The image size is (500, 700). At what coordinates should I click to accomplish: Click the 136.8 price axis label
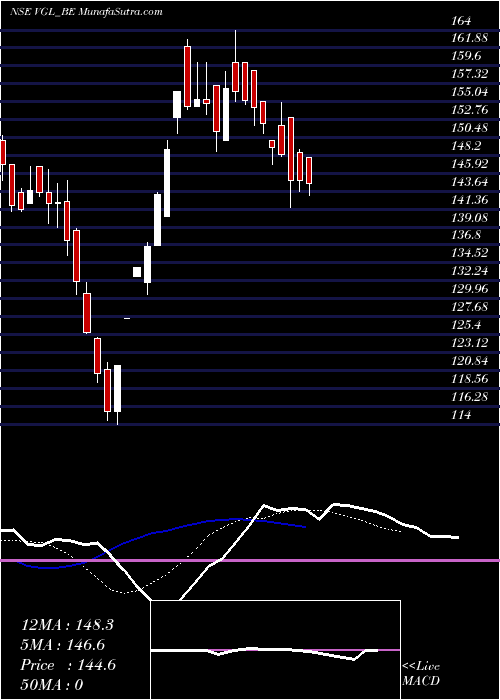click(x=466, y=235)
